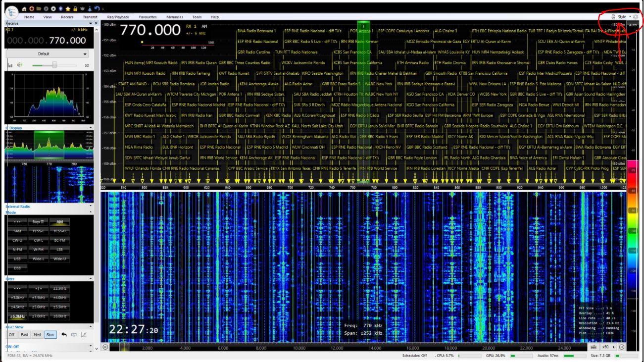The image size is (644, 362).
Task: Click the blue undo arrow icon
Action: click(x=96, y=9)
